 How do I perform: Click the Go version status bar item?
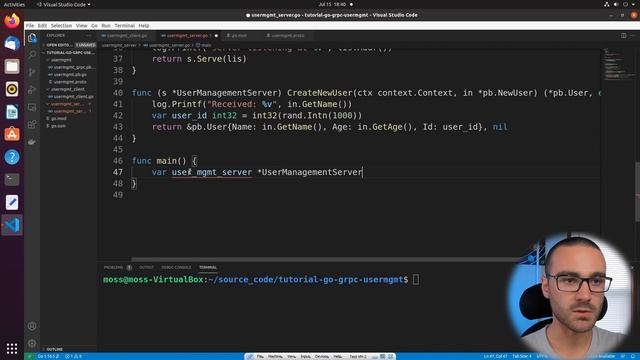coord(48,356)
